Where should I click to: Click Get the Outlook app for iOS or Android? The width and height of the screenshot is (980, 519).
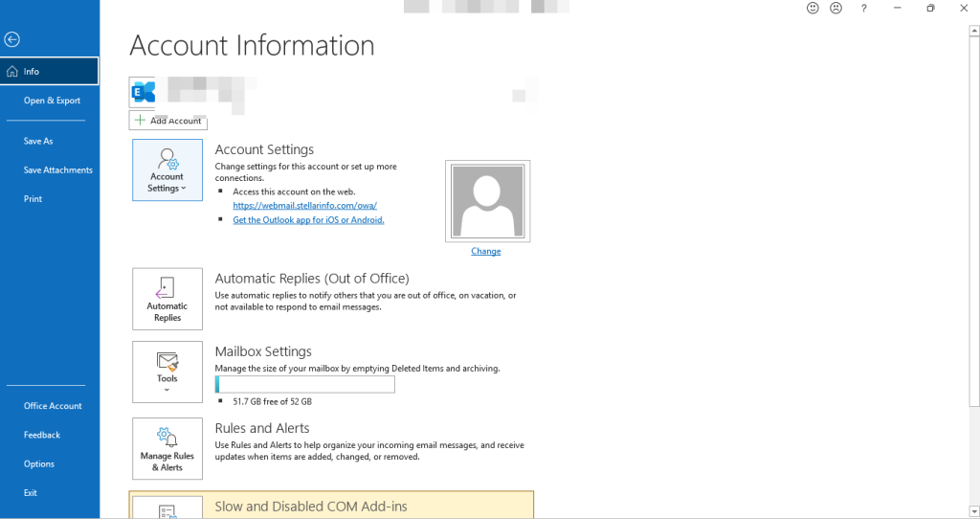309,220
